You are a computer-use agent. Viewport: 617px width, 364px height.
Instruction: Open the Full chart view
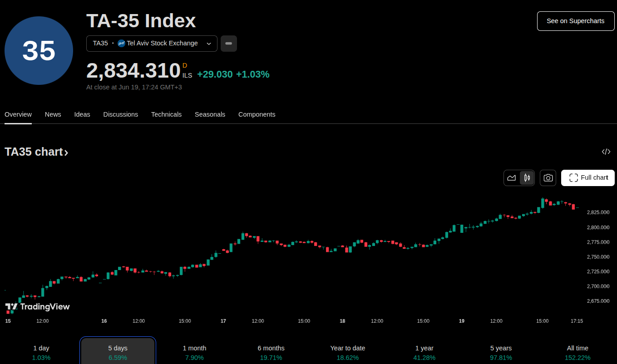[588, 178]
